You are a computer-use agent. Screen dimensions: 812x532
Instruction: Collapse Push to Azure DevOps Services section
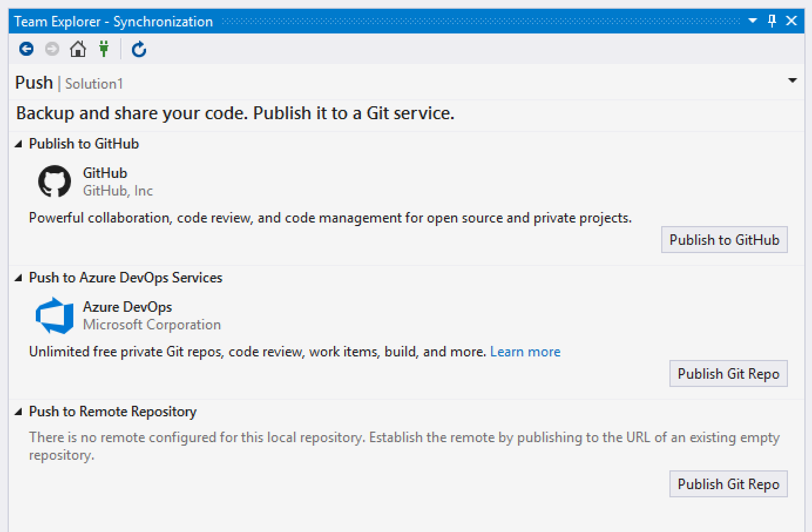point(18,278)
